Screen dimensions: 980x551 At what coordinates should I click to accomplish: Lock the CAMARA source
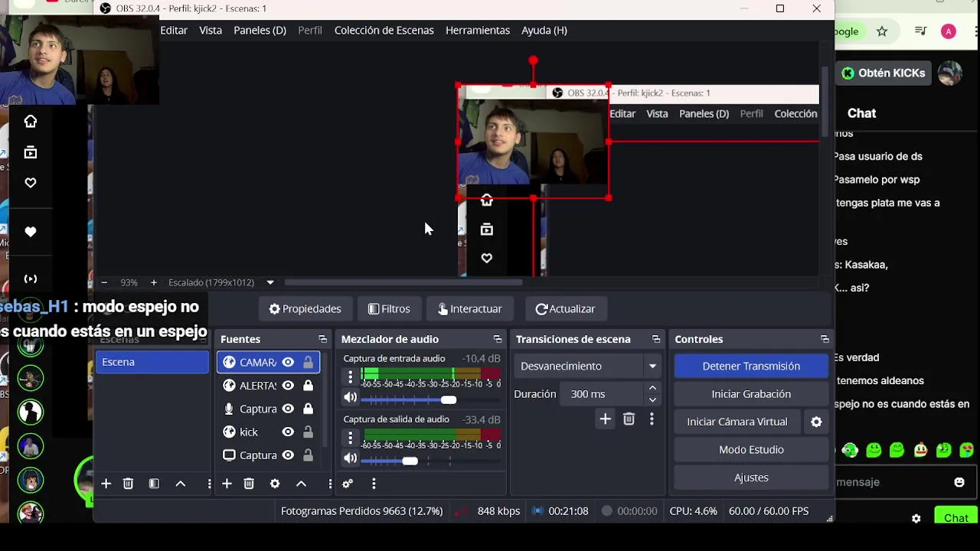[308, 363]
